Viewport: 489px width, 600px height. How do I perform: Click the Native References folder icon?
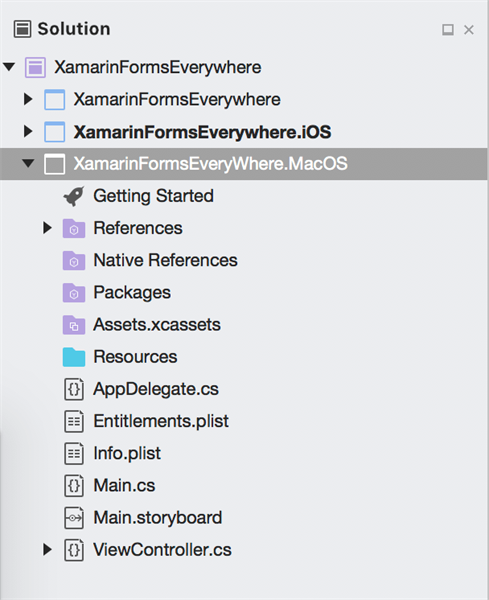point(74,261)
